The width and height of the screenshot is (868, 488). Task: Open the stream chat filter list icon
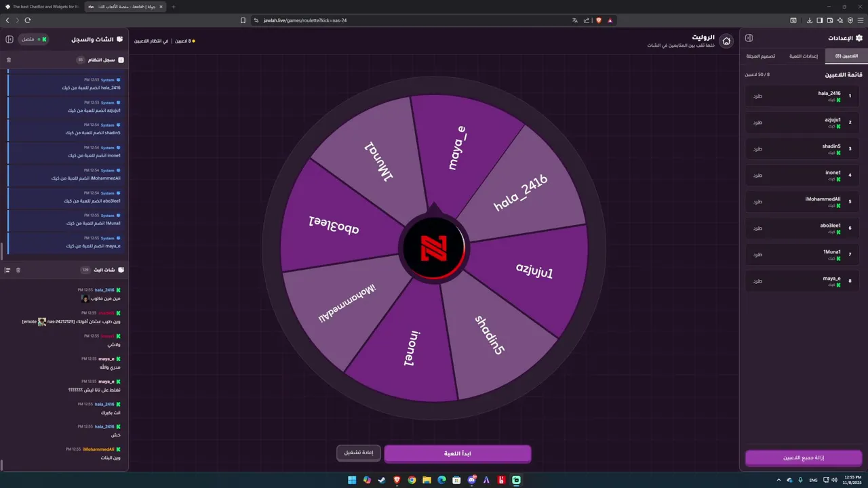coord(7,270)
